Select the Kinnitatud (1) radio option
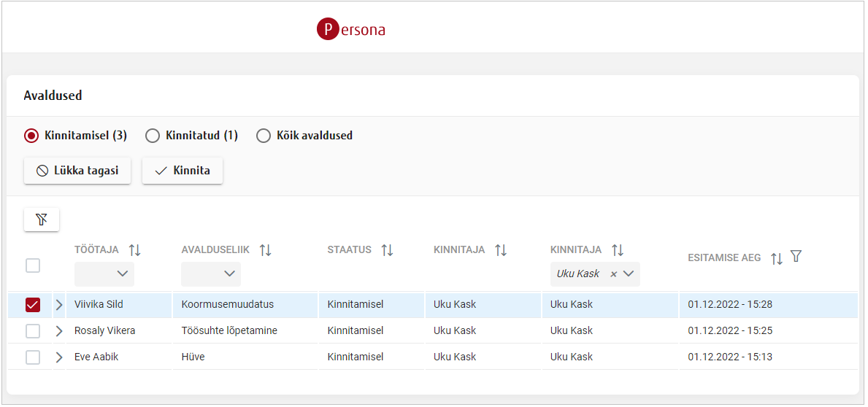The width and height of the screenshot is (868, 407). pyautogui.click(x=153, y=136)
